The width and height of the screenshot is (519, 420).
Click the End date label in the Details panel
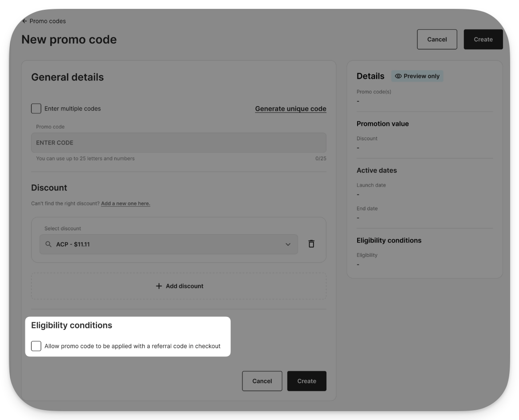(x=367, y=208)
